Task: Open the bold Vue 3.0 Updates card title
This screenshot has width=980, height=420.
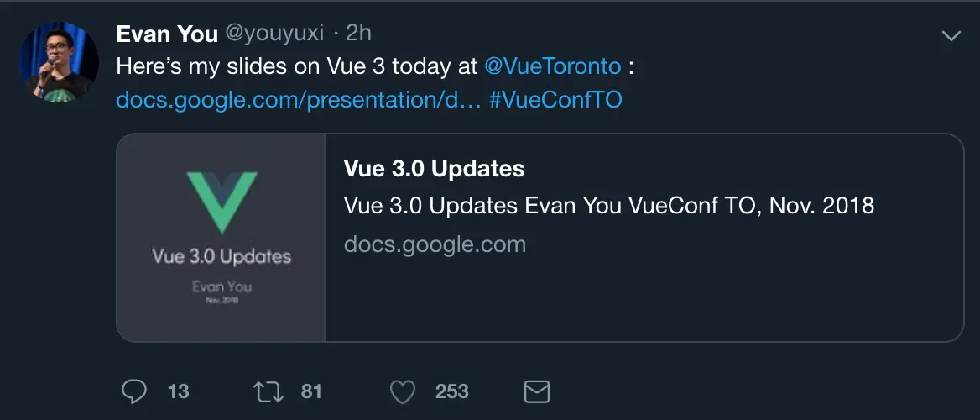Action: coord(434,169)
